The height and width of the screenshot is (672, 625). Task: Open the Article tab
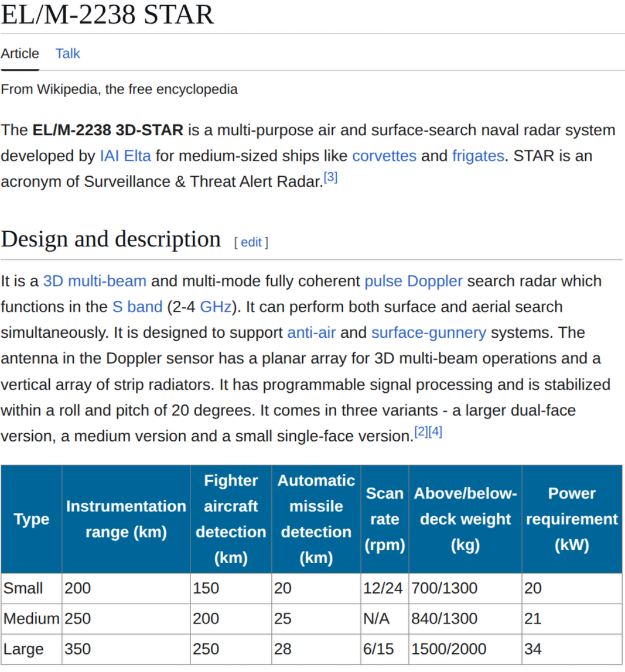point(20,54)
